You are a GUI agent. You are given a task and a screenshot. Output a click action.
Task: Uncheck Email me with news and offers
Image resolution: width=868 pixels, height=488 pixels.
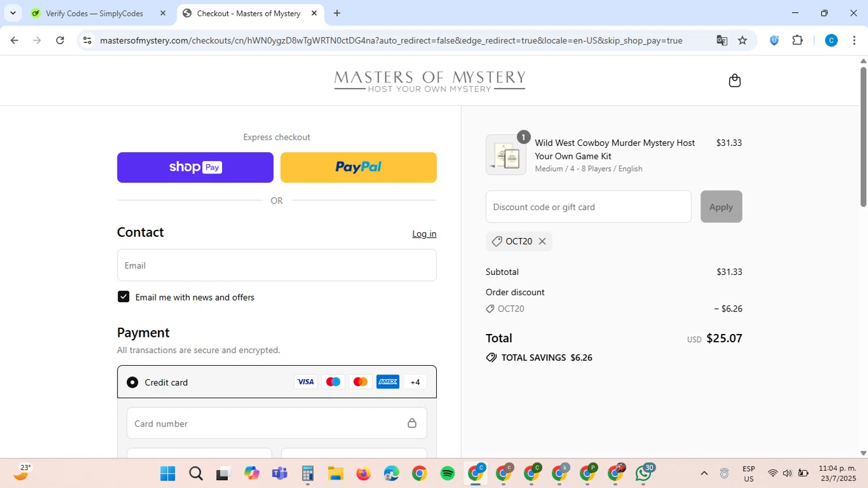(123, 297)
